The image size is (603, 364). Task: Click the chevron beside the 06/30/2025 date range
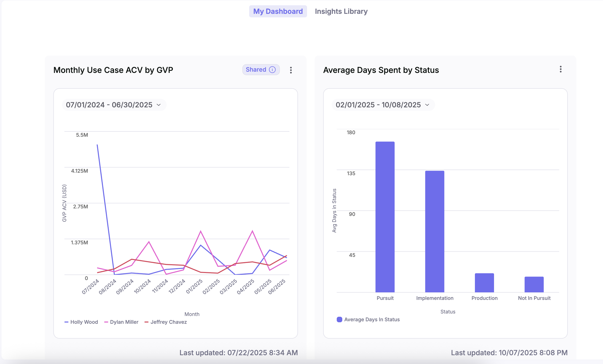point(159,105)
